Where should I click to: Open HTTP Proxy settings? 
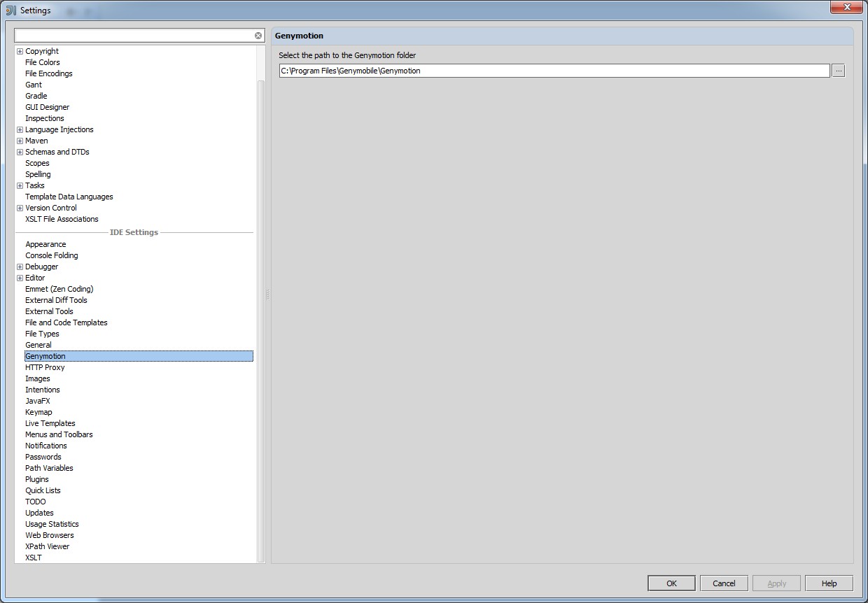(45, 367)
